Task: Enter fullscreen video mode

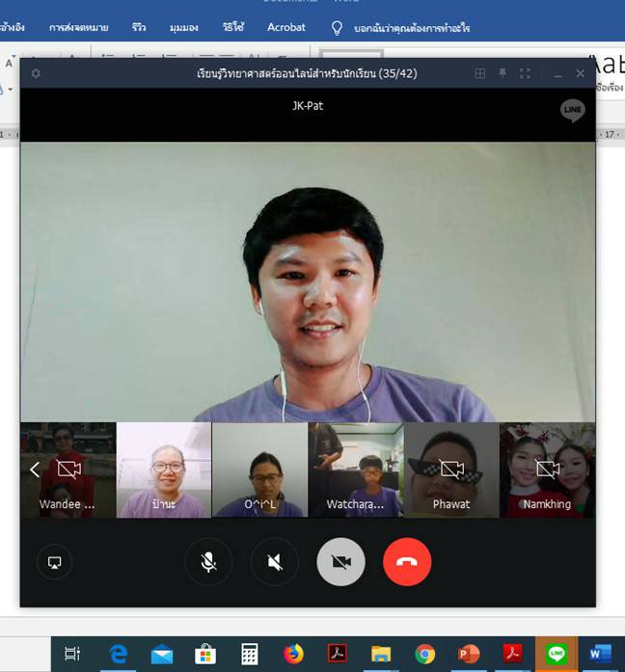Action: (x=526, y=73)
